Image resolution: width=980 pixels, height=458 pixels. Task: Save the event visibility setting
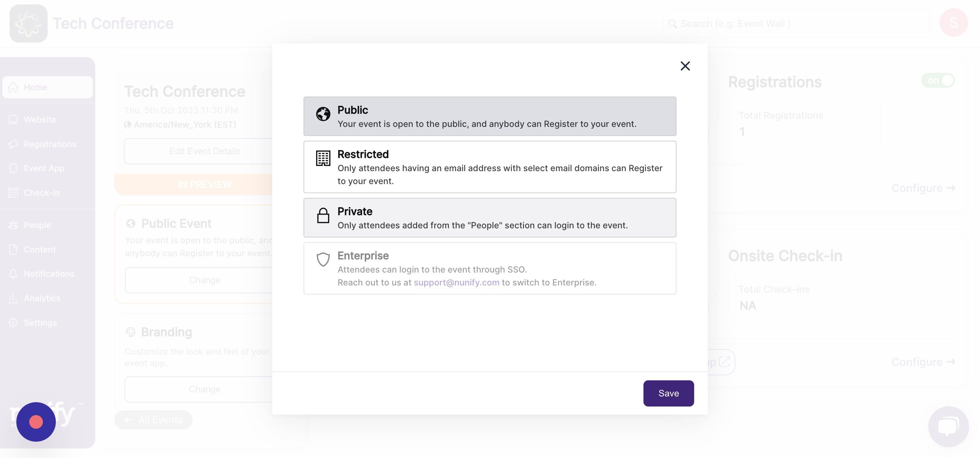coord(668,393)
